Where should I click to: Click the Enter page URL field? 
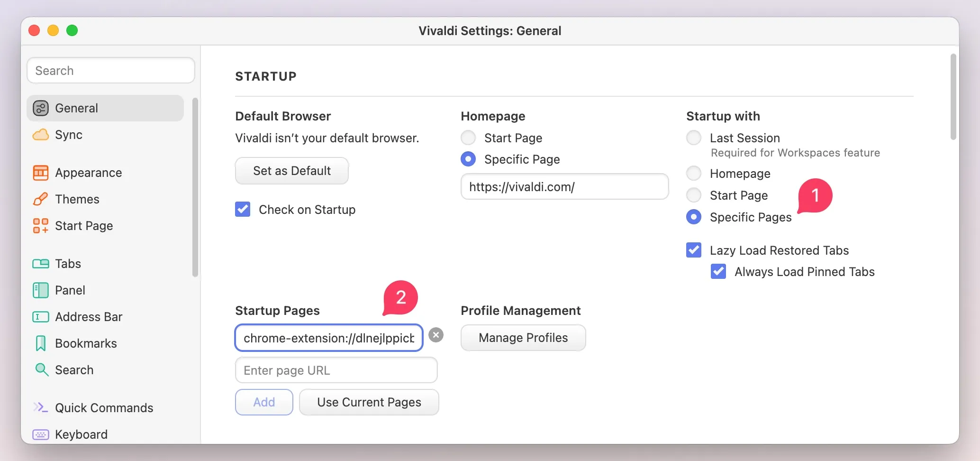pyautogui.click(x=336, y=370)
